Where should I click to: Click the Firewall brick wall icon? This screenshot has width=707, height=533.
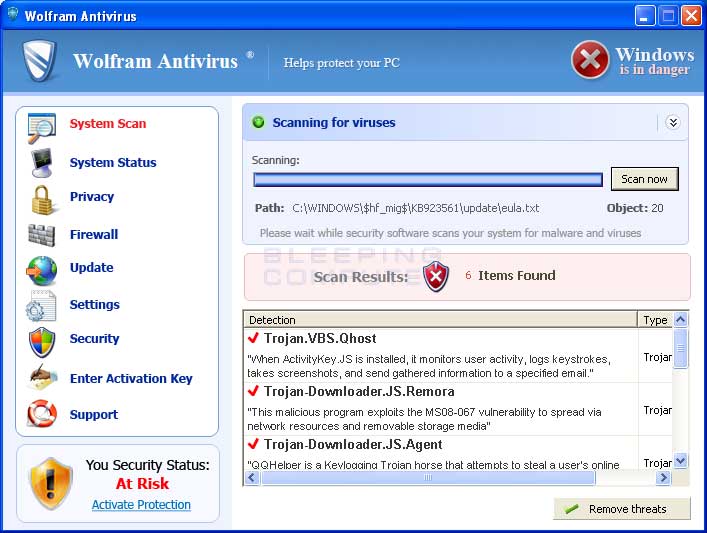(x=41, y=235)
